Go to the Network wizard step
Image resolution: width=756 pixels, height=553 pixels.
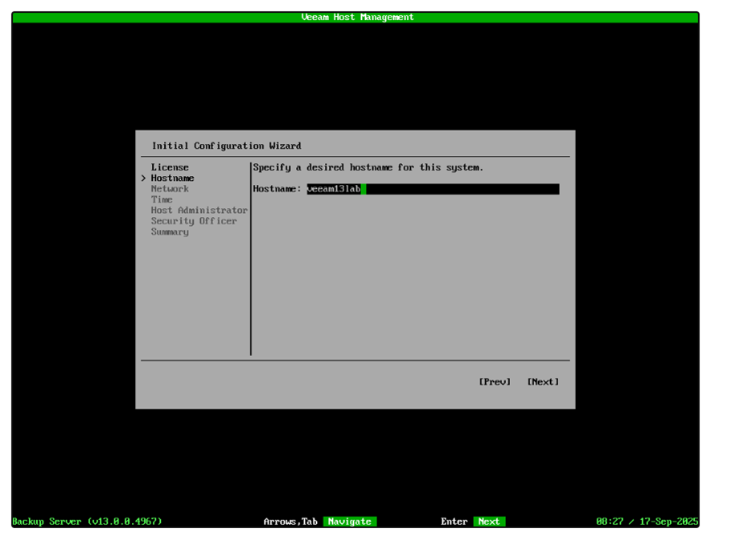[170, 189]
